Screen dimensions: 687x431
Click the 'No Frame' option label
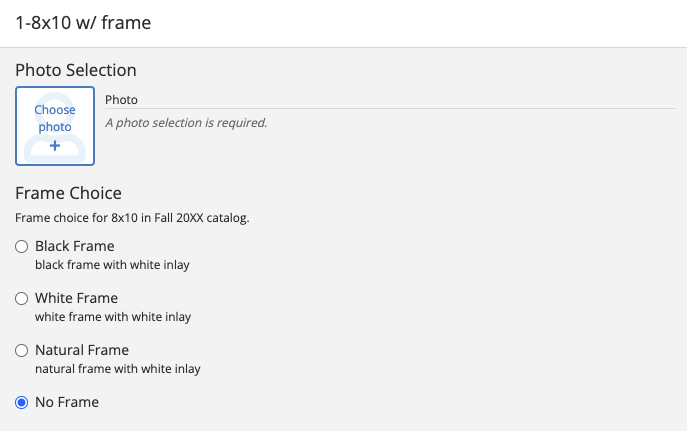coord(67,402)
